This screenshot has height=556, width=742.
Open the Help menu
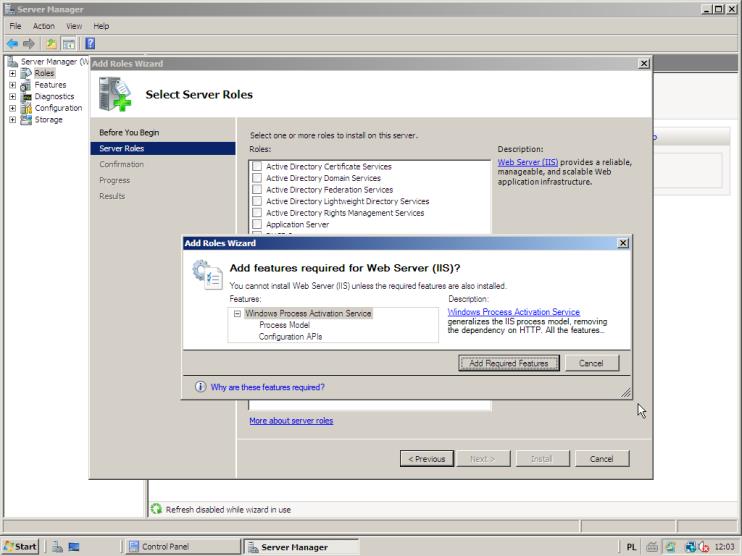tap(101, 26)
